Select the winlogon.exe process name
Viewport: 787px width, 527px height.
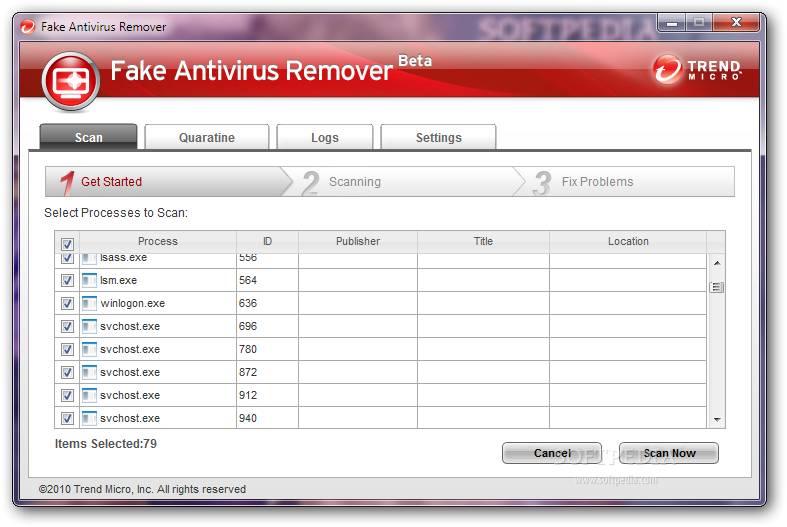point(133,303)
